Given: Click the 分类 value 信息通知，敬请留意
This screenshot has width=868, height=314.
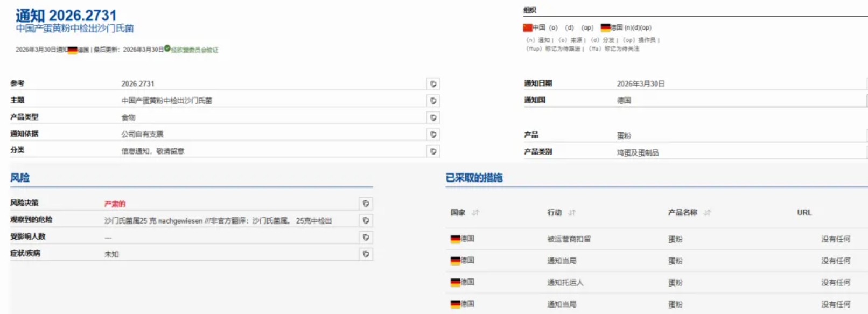Looking at the screenshot, I should 153,151.
